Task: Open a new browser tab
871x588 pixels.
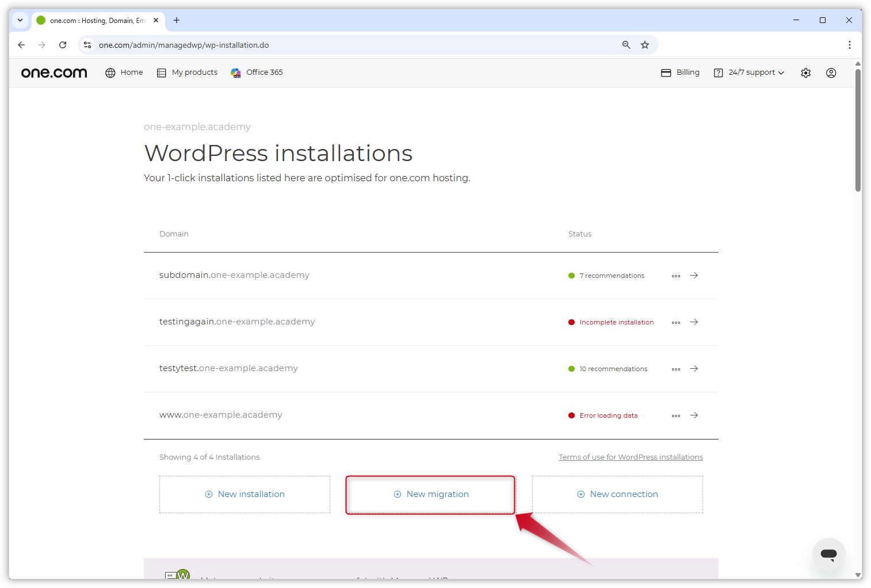Action: 177,20
